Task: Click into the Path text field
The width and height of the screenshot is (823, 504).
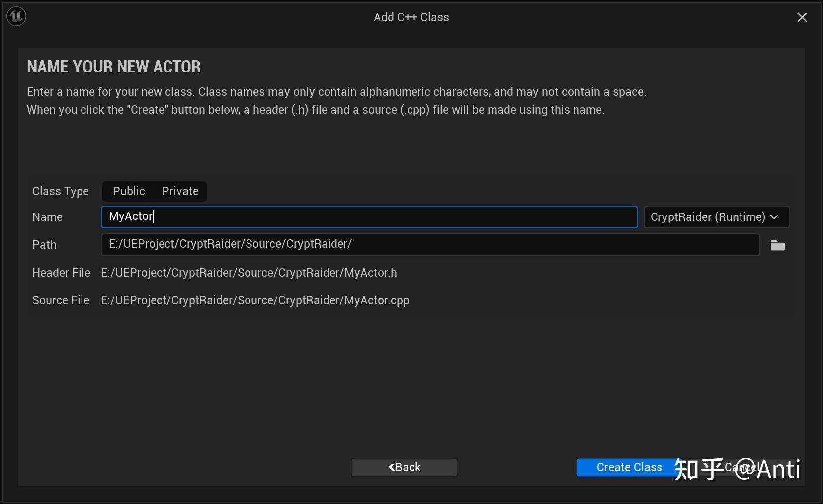Action: (x=430, y=244)
